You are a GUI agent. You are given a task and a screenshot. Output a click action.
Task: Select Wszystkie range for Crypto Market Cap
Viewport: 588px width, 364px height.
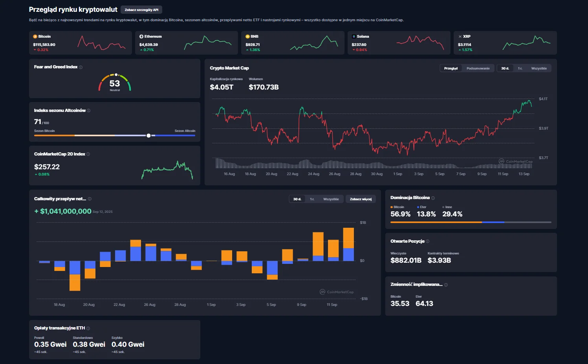[539, 68]
